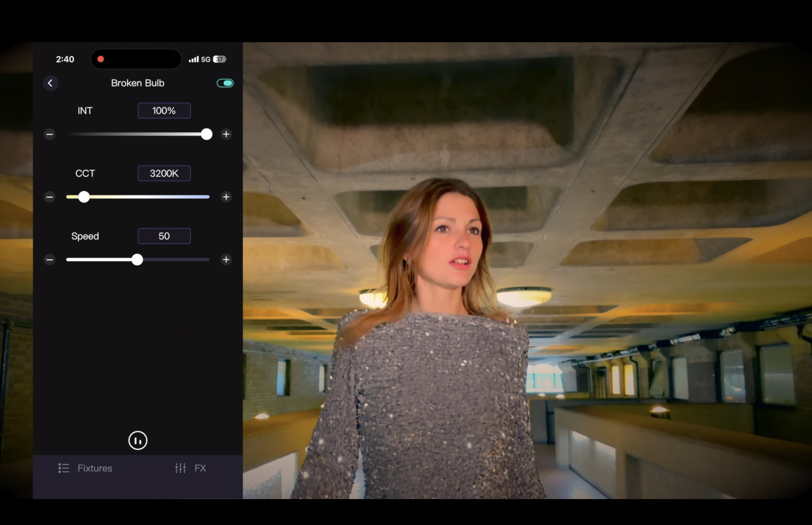This screenshot has width=812, height=525.
Task: Click the CCT 3200K value field
Action: click(164, 173)
